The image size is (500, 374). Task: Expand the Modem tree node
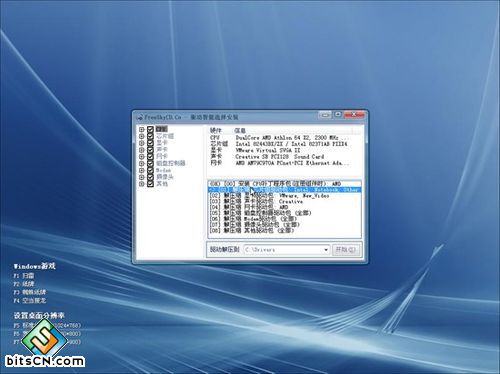142,170
